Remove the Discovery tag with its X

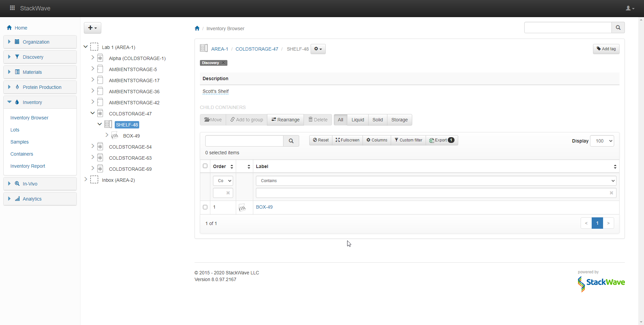223,63
